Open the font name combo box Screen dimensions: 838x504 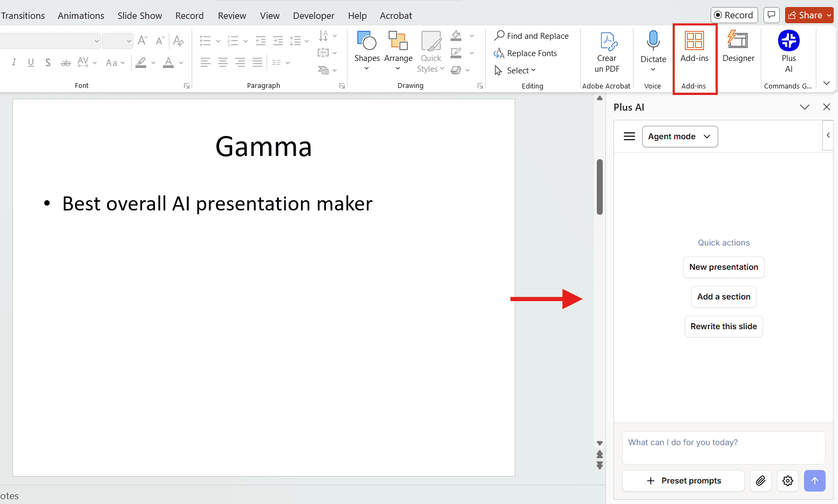49,41
